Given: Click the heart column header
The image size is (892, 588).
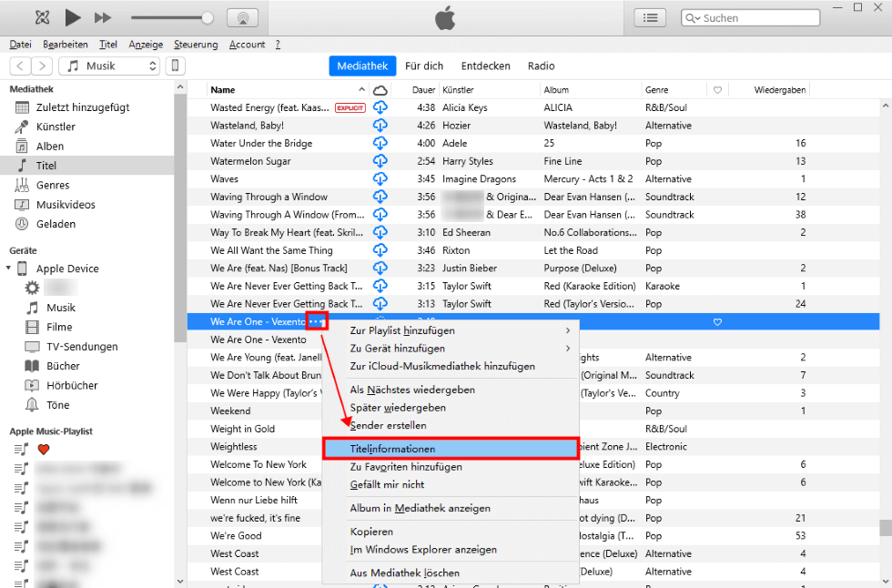Looking at the screenshot, I should coord(717,90).
